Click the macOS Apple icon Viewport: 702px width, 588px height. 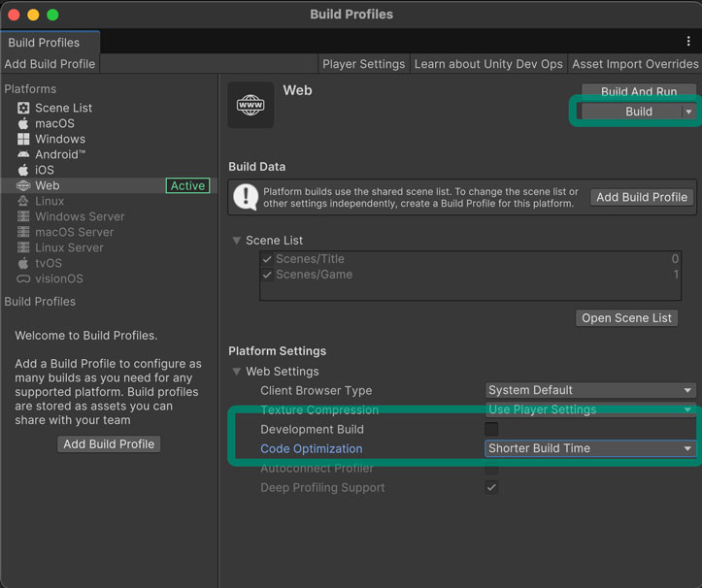[23, 123]
